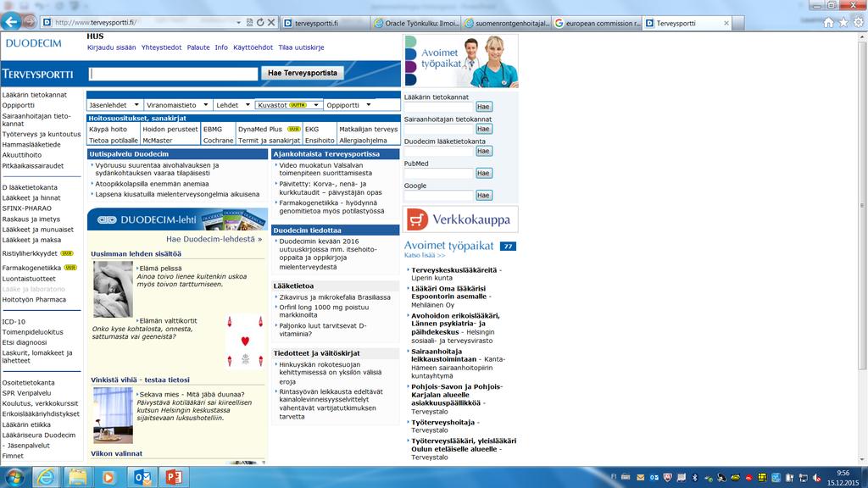The height and width of the screenshot is (488, 868).
Task: Open ICD-10 in left sidebar
Action: (14, 321)
